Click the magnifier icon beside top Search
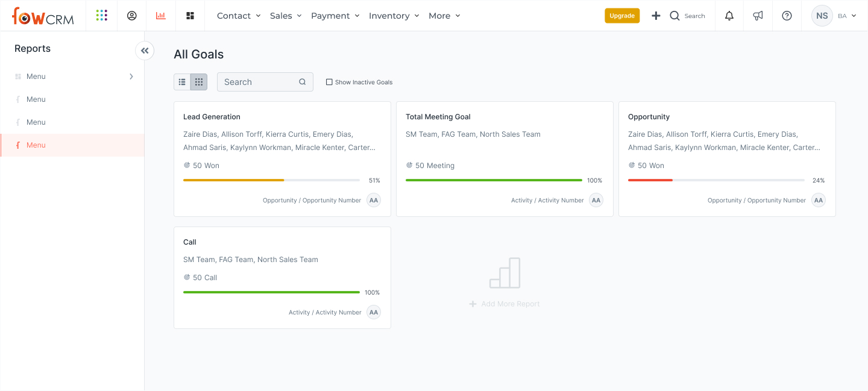The width and height of the screenshot is (868, 391). (675, 16)
